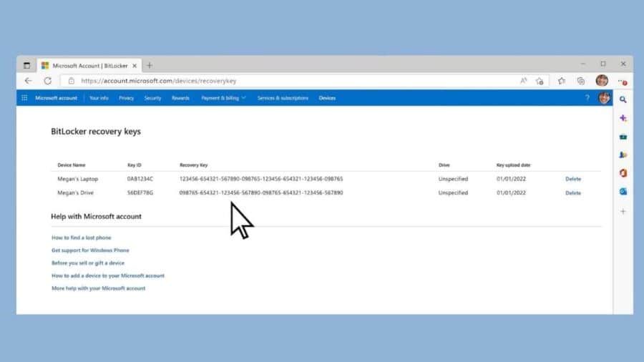Open the Security menu item
644x362 pixels.
pos(153,98)
